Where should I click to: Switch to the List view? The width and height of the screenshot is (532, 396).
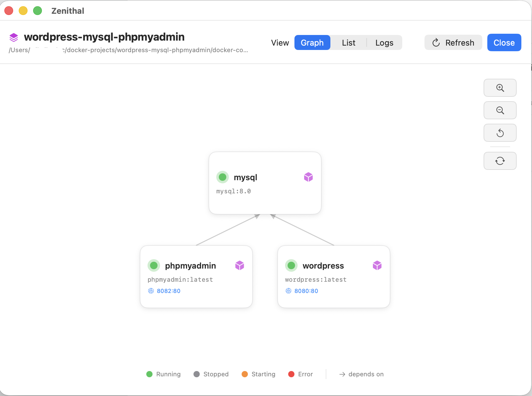point(348,42)
